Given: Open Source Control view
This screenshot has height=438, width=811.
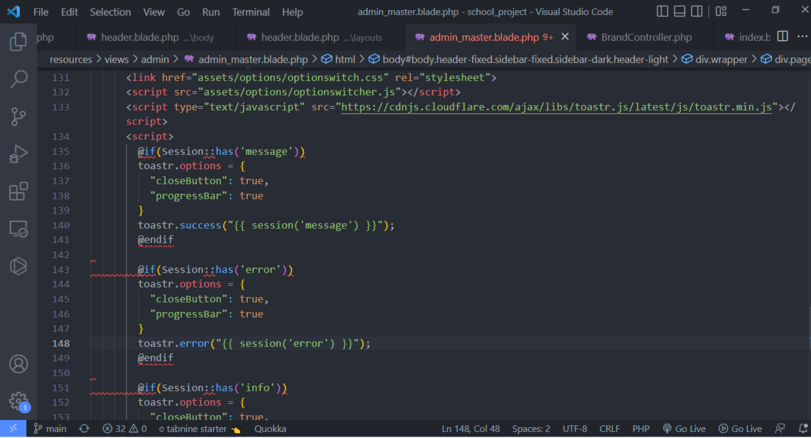Looking at the screenshot, I should point(18,117).
